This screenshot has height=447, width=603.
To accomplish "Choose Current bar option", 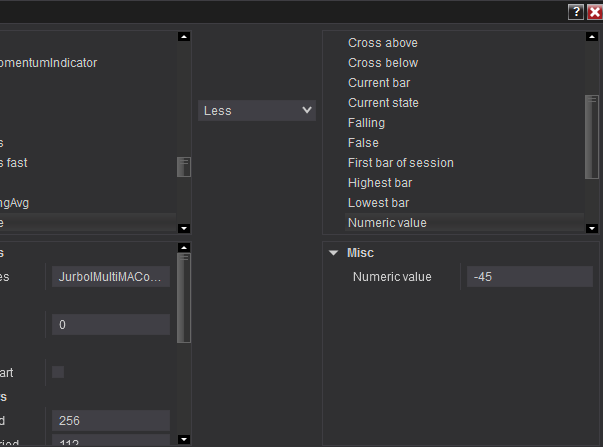I will (379, 83).
